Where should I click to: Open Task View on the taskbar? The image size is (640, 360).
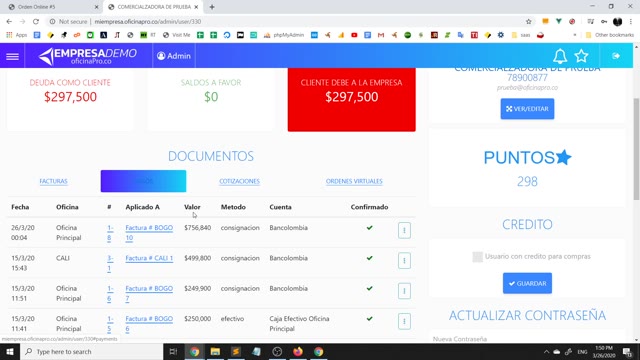[x=173, y=351]
